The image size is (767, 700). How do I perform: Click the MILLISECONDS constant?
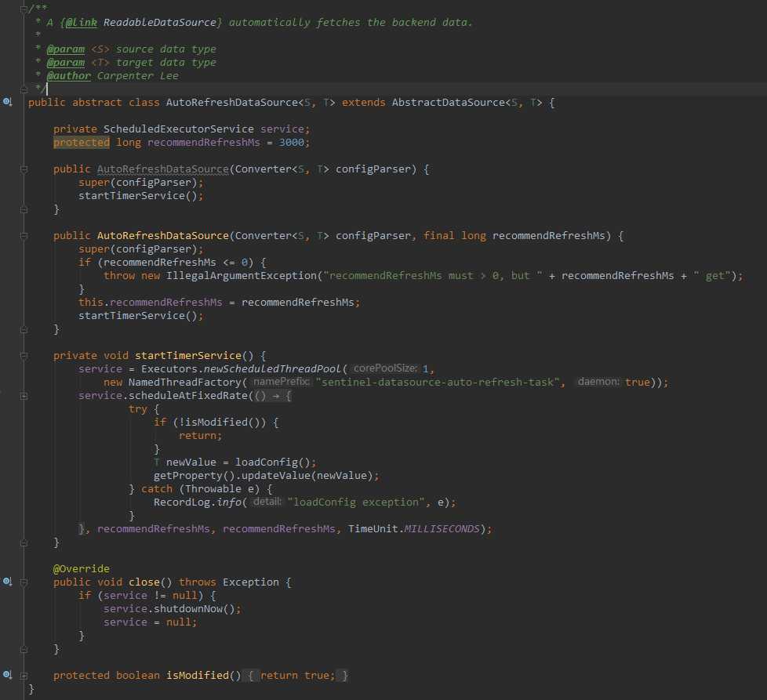[x=442, y=529]
